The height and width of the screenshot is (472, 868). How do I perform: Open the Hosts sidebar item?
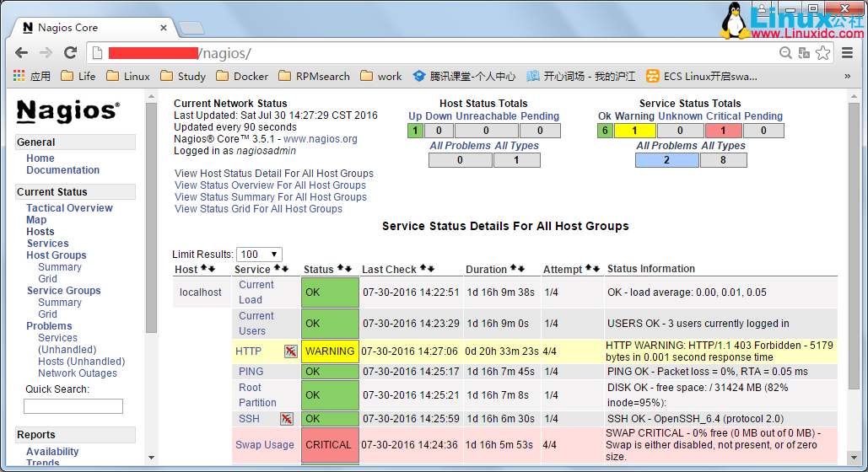(40, 231)
